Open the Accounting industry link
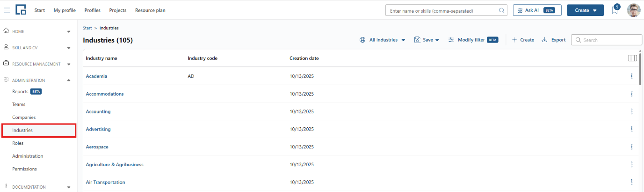This screenshot has width=644, height=192. 98,111
